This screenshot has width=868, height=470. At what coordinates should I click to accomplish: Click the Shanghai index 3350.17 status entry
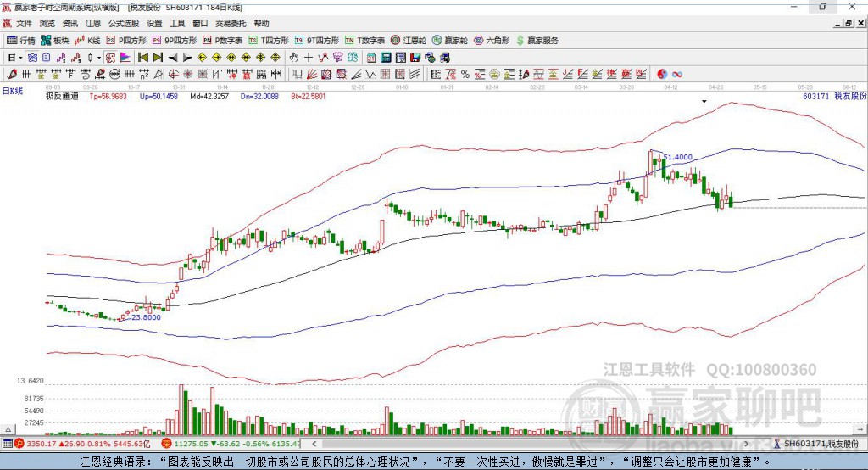pos(82,444)
